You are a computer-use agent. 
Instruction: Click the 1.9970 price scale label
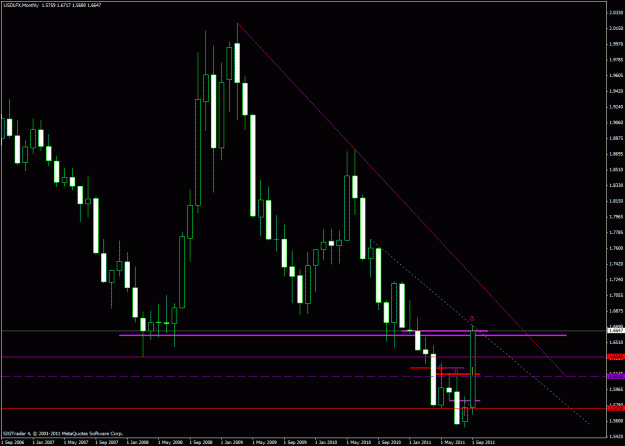tap(614, 44)
